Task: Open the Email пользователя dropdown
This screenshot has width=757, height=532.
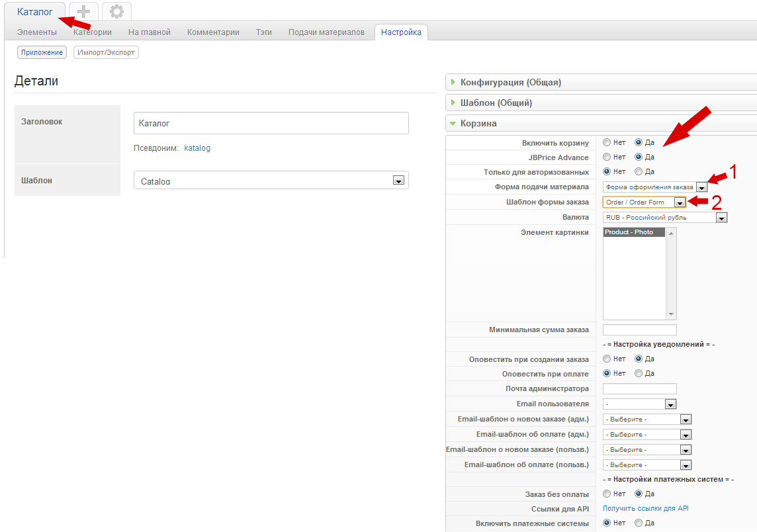Action: [x=639, y=404]
